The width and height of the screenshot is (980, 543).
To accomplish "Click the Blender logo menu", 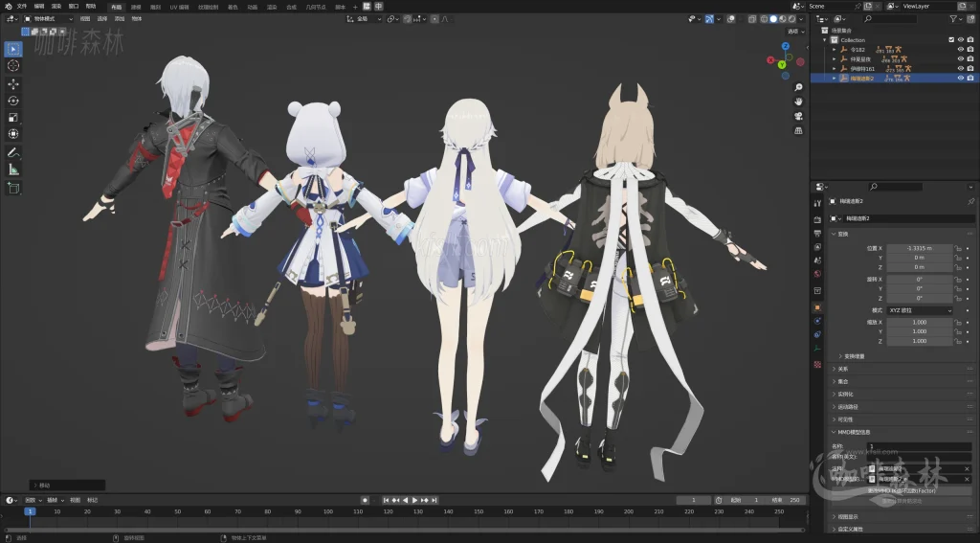I will coord(8,7).
